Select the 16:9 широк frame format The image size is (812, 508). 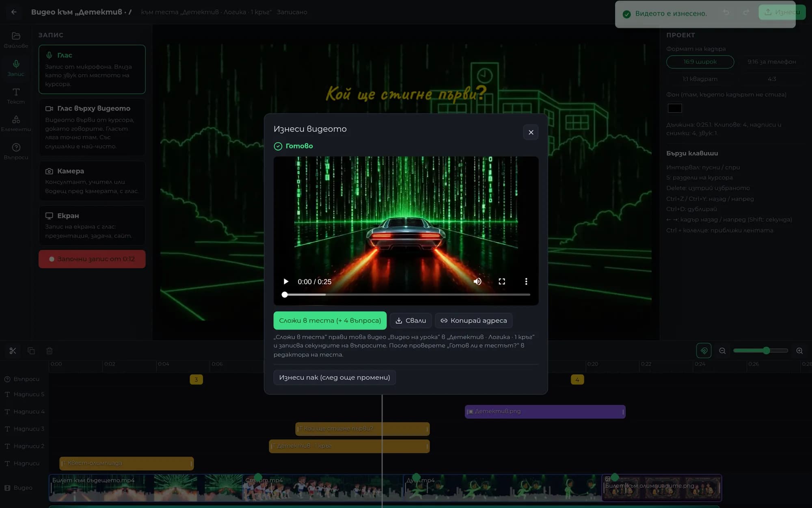[700, 62]
